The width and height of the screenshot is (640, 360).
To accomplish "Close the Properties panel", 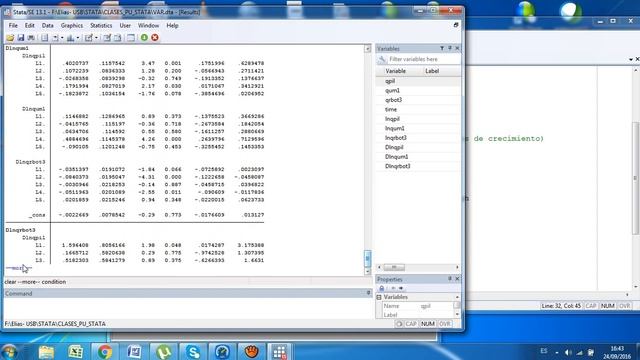I will tap(457, 279).
